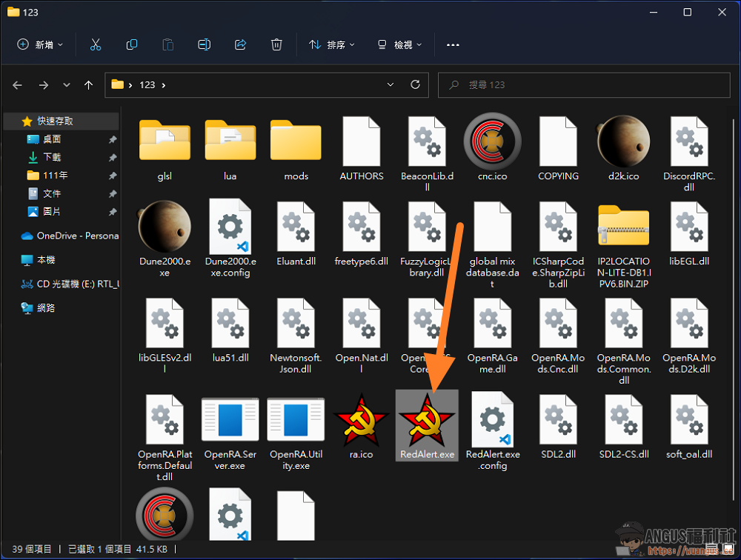Click the Copy icon in toolbar

132,45
